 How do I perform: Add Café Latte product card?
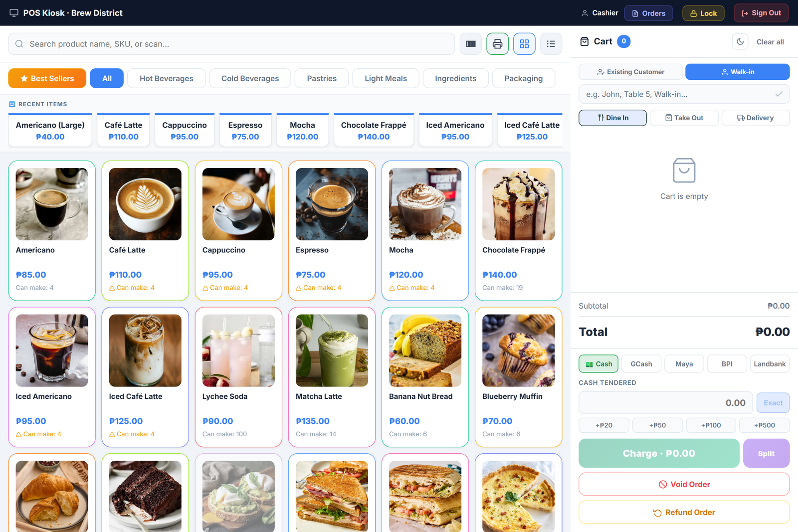tap(145, 231)
